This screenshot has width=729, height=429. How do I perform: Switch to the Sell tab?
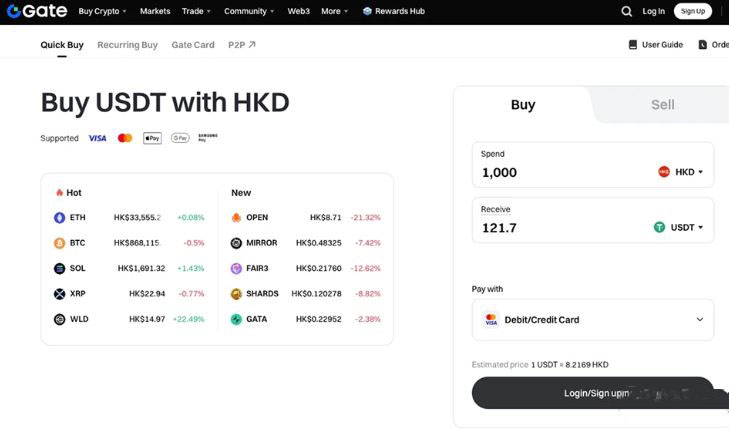click(662, 104)
